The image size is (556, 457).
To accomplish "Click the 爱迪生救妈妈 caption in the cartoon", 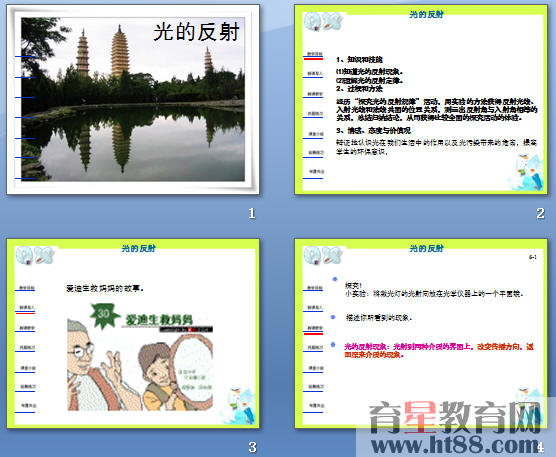I will pos(159,320).
